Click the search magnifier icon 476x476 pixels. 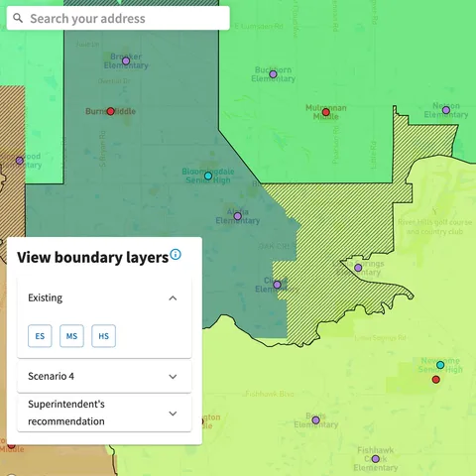tap(18, 18)
